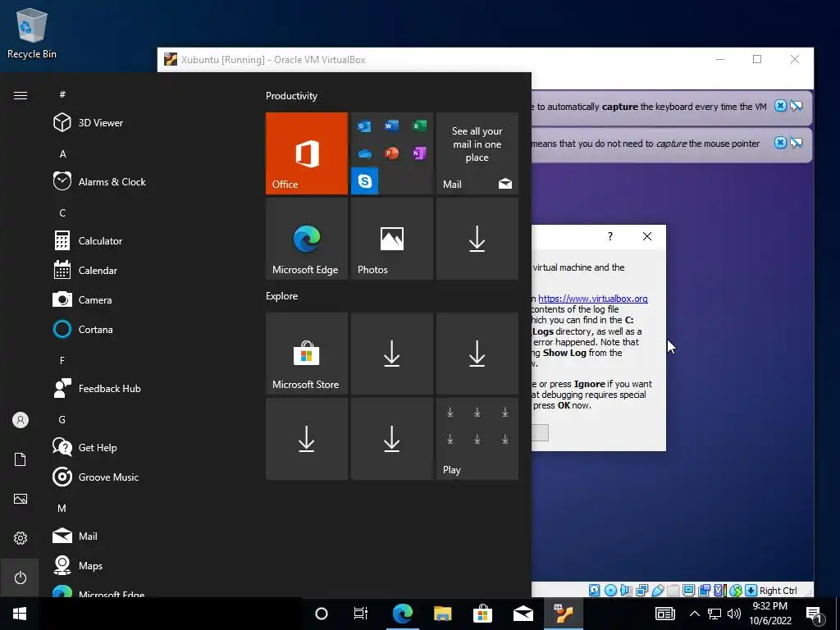Screen dimensions: 840x630
Task: Expand the Start menu hamburger
Action: 21,95
